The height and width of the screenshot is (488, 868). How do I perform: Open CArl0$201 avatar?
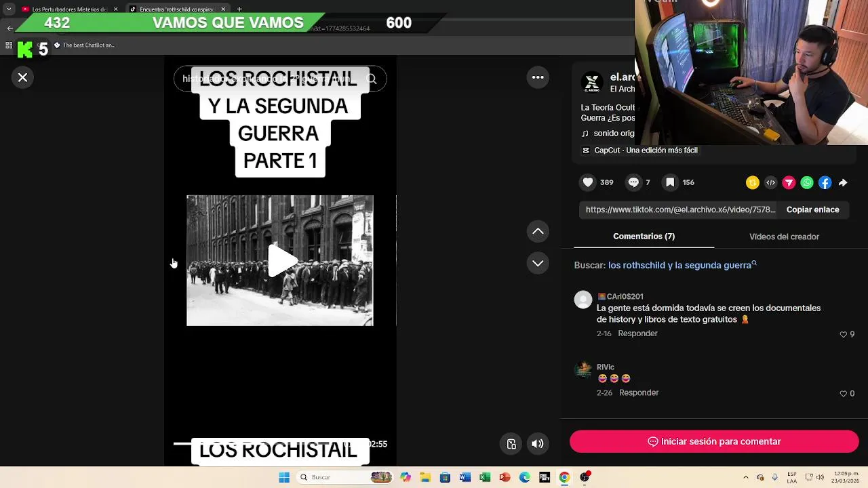[583, 300]
